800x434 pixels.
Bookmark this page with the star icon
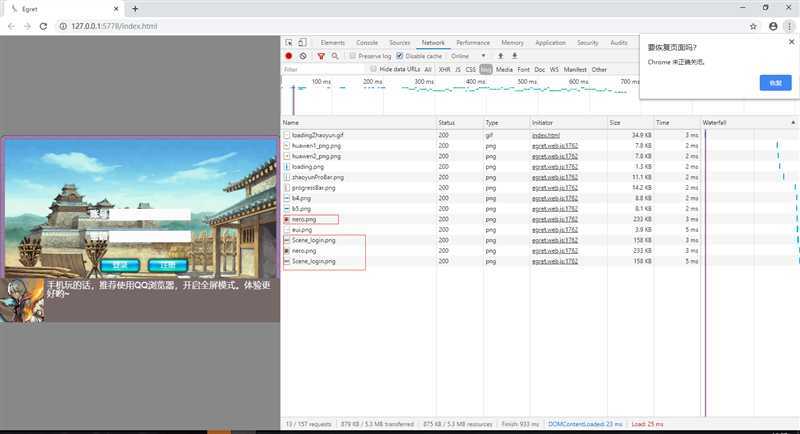(753, 27)
